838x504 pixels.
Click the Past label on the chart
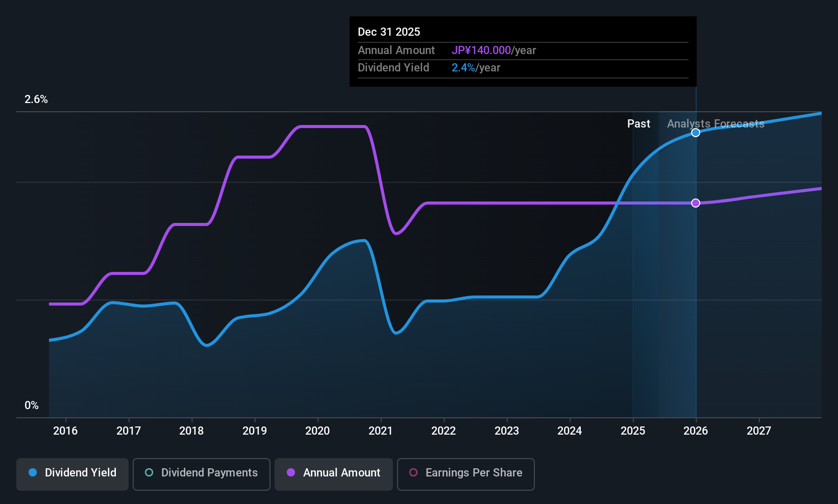638,123
